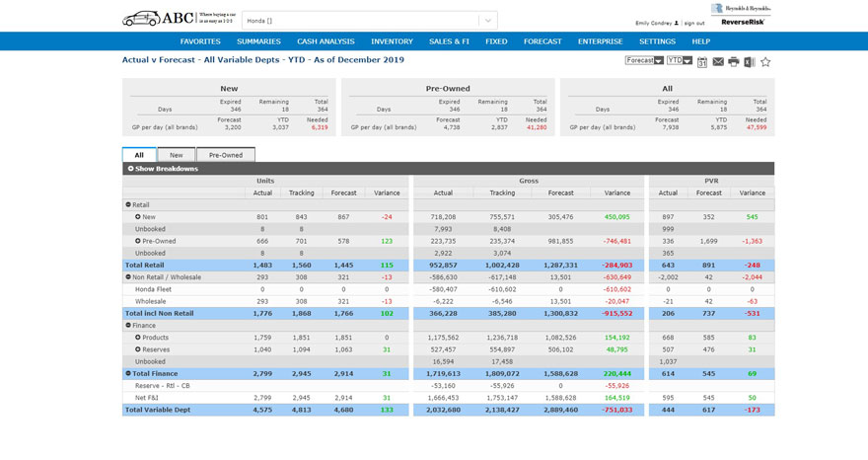Open the SALES & FI menu

[x=449, y=41]
